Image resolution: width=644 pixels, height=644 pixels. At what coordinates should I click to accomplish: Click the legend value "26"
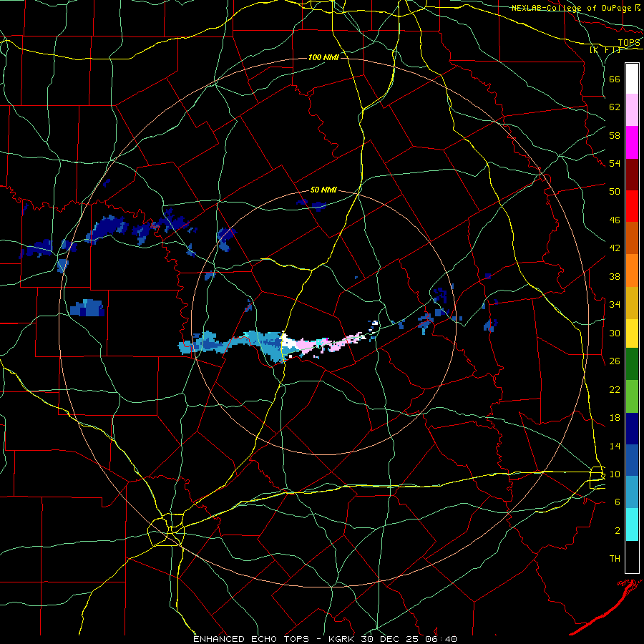coord(615,361)
